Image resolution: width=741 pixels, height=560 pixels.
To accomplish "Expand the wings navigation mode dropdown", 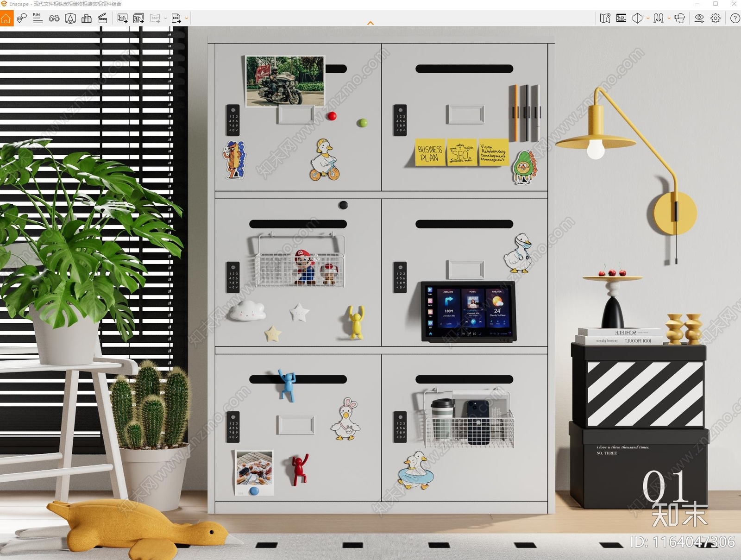I will coord(669,19).
